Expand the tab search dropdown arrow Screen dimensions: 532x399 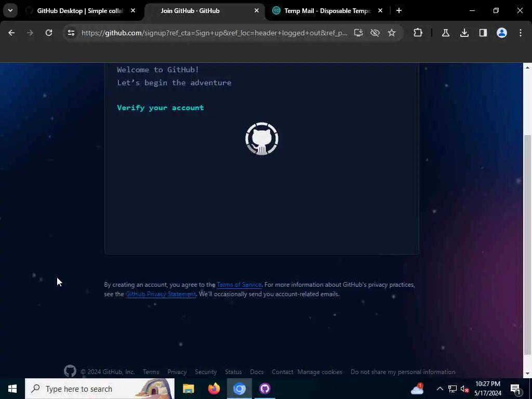click(10, 10)
